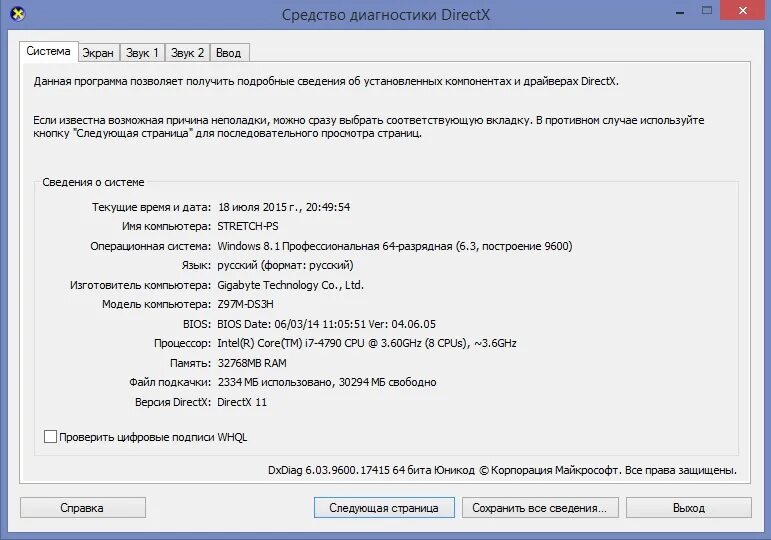Click DxDiag 6.03.9600.17415 version footer text

coord(502,470)
